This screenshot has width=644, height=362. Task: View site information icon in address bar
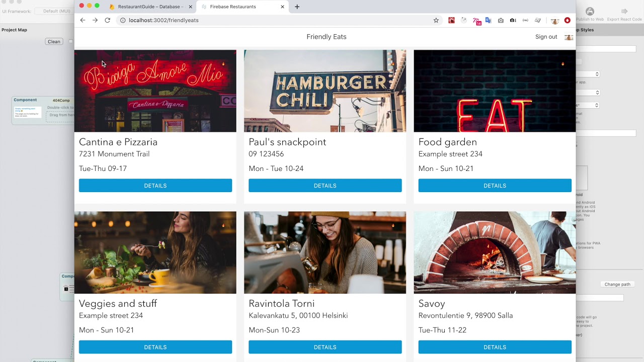pyautogui.click(x=122, y=20)
